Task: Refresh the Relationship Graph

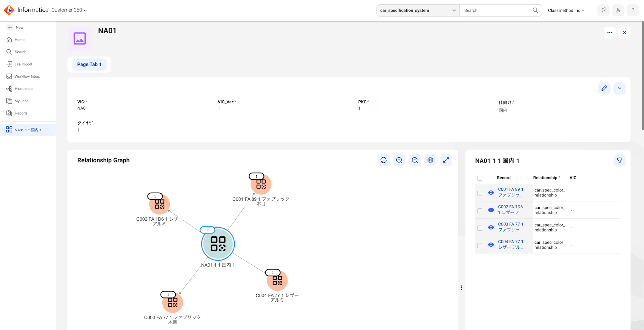Action: 384,160
